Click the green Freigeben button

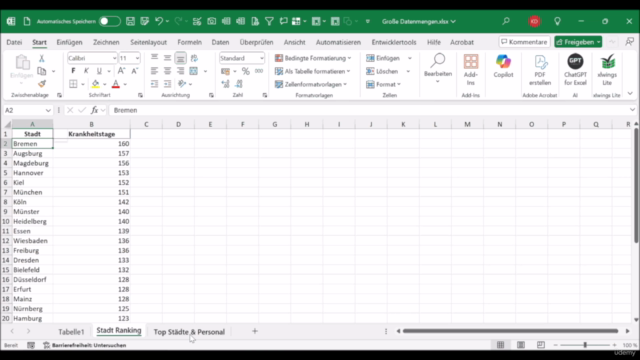[578, 42]
